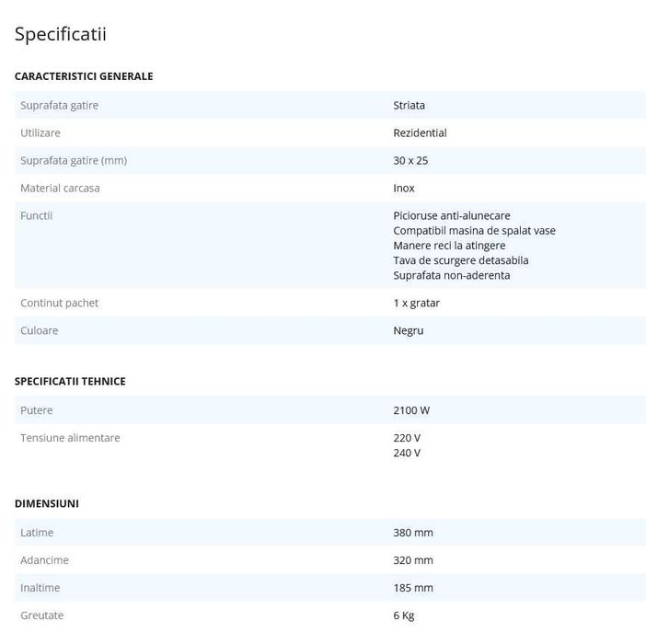Click the 2100 W power value
The height and width of the screenshot is (644, 646).
[411, 411]
